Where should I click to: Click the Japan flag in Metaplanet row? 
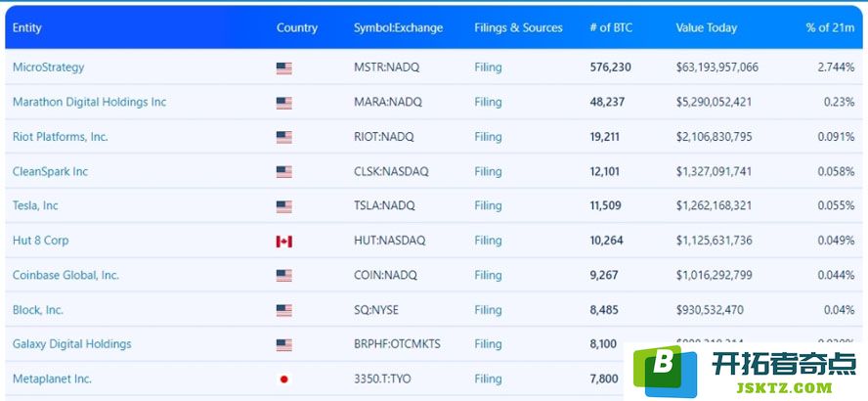pyautogui.click(x=284, y=379)
